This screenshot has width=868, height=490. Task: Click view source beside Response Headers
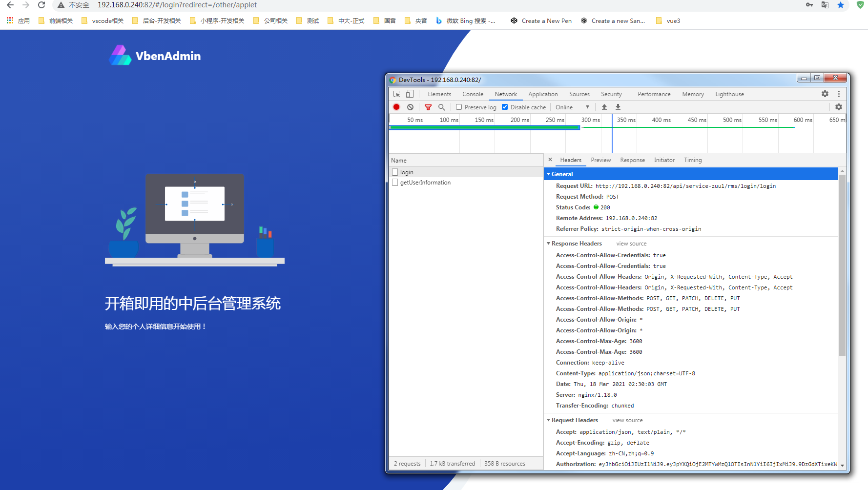click(x=631, y=244)
